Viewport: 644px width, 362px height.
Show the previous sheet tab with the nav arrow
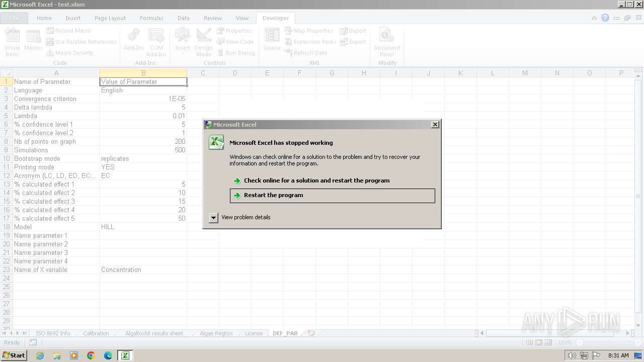(11, 333)
